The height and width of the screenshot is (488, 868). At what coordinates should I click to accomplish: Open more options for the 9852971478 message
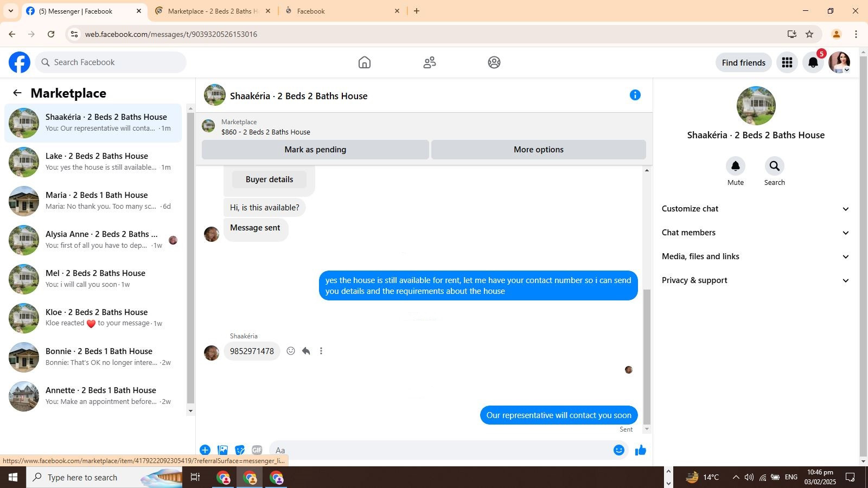coord(321,351)
